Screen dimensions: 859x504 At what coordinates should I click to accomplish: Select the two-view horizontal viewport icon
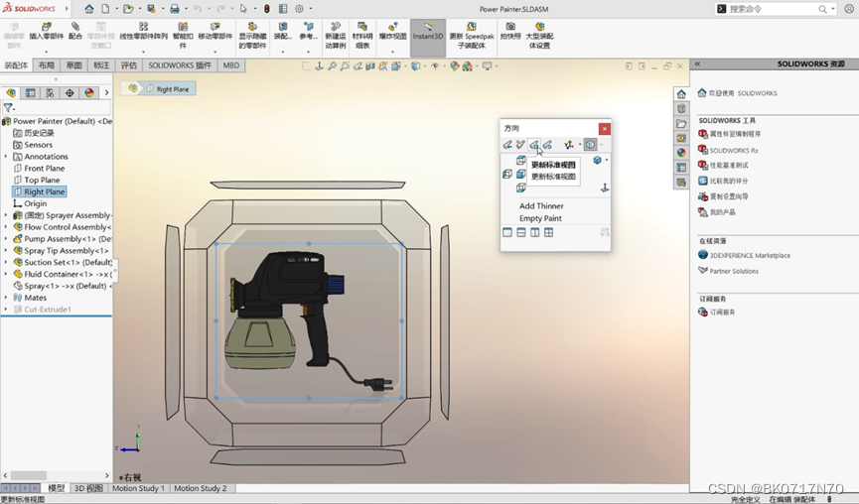tap(521, 232)
